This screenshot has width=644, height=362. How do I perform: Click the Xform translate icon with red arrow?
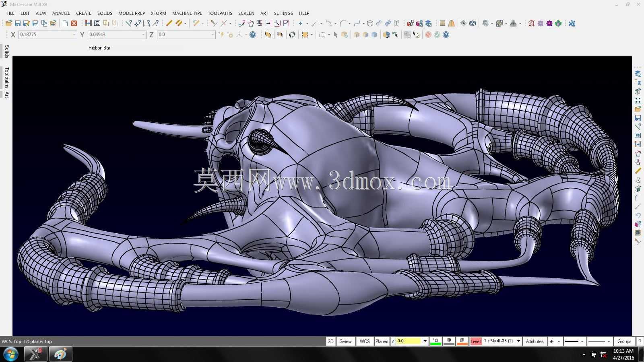pos(242,23)
